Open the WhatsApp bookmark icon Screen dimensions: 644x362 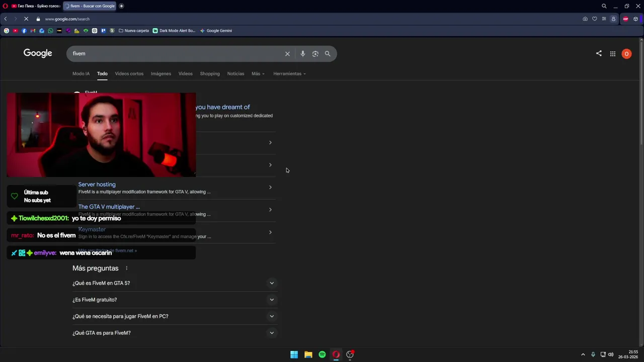click(x=50, y=31)
